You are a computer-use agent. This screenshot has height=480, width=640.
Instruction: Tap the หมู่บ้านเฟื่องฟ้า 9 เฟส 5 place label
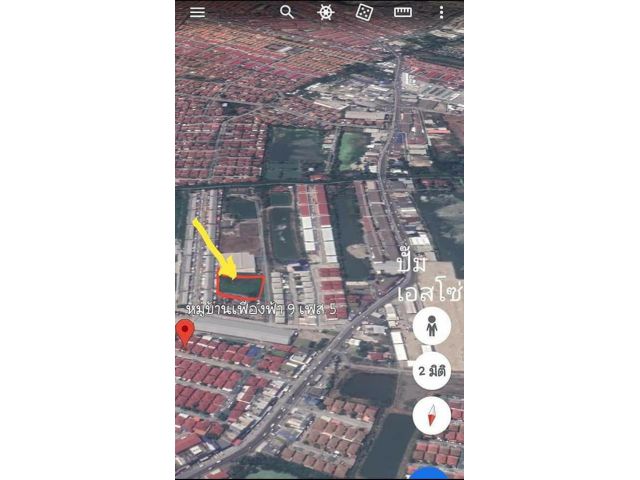(x=261, y=309)
